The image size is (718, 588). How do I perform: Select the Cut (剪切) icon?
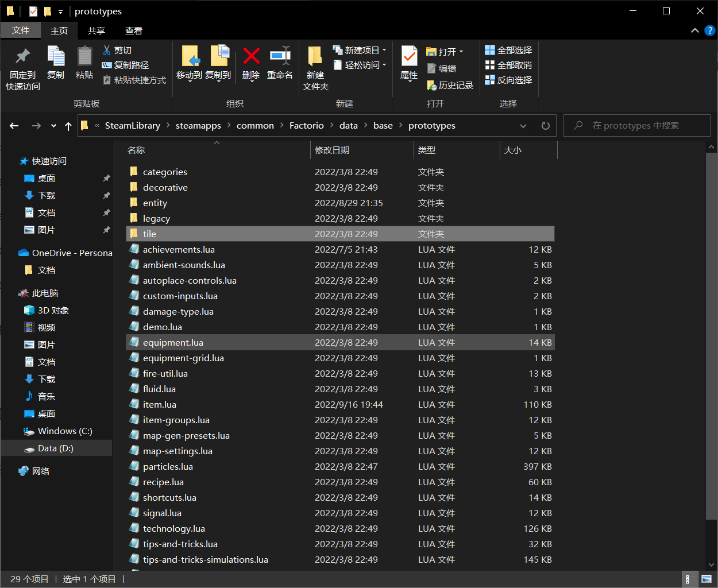107,50
